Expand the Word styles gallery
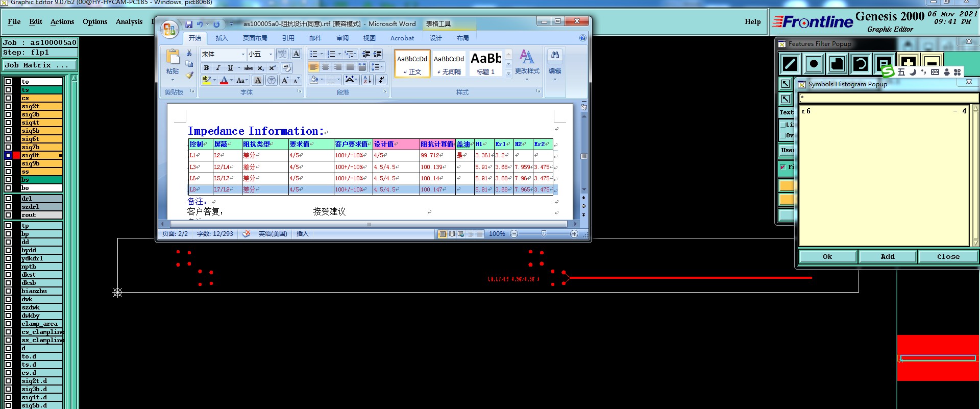This screenshot has width=980, height=409. pos(508,74)
